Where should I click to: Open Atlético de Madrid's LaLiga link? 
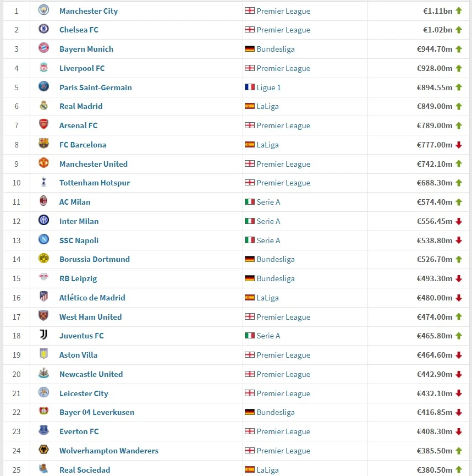(267, 298)
